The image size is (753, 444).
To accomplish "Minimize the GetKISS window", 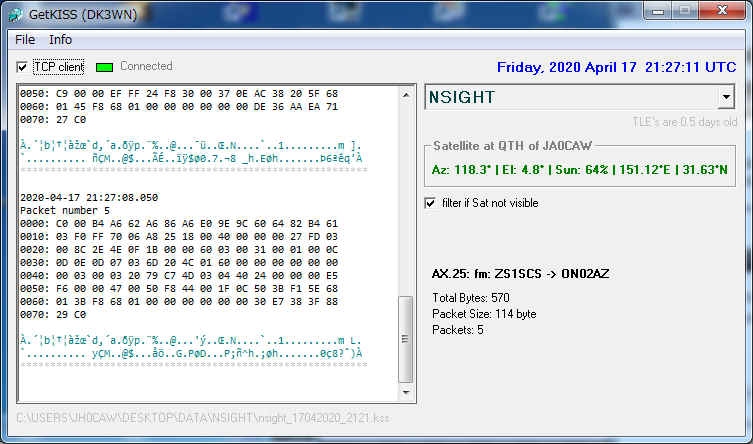I will click(658, 11).
